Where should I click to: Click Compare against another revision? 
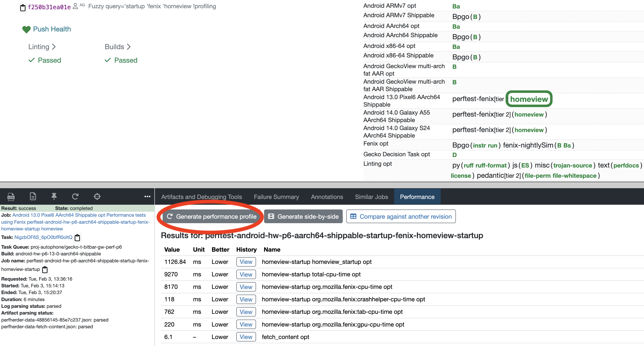tap(400, 216)
